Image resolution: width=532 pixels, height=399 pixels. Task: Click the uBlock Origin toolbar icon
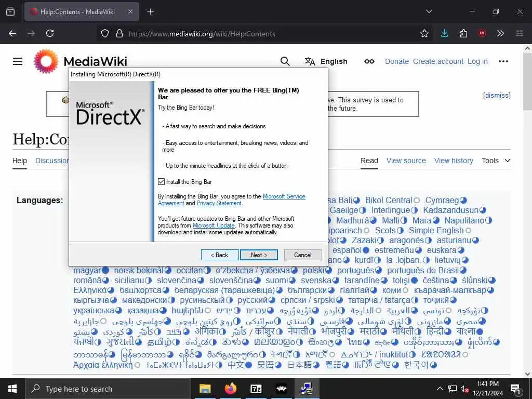pyautogui.click(x=482, y=33)
